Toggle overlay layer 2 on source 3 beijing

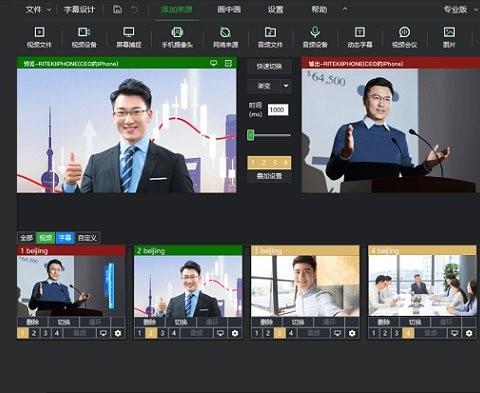(268, 333)
